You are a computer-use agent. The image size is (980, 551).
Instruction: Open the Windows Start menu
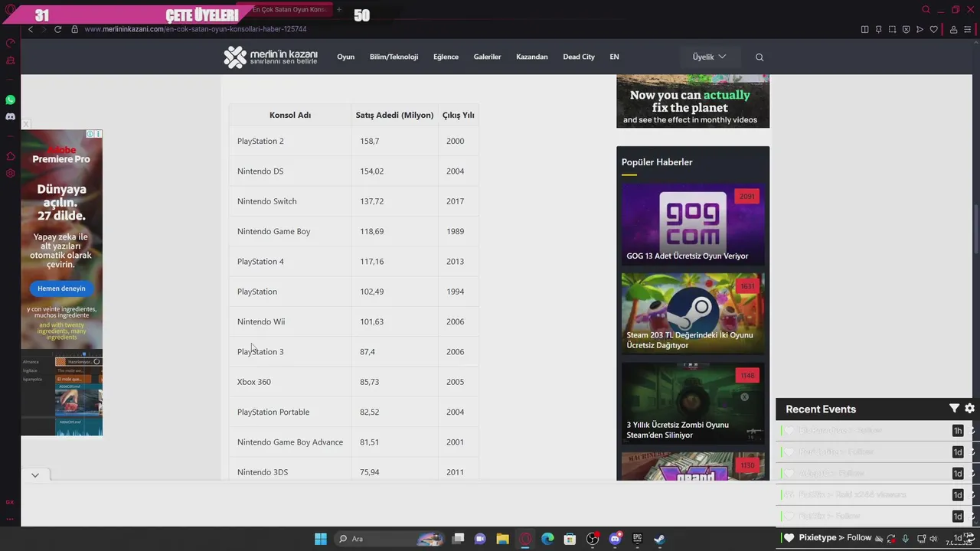(321, 539)
